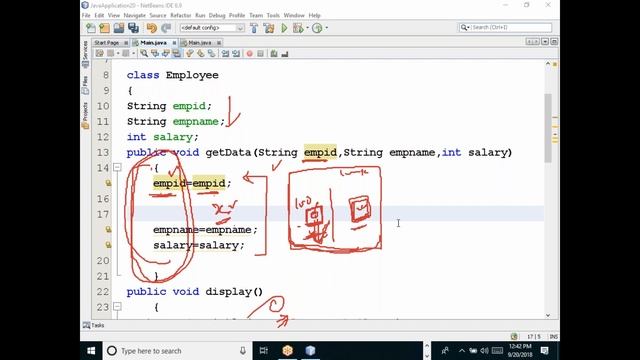
Task: Open the Source menu
Action: (158, 15)
